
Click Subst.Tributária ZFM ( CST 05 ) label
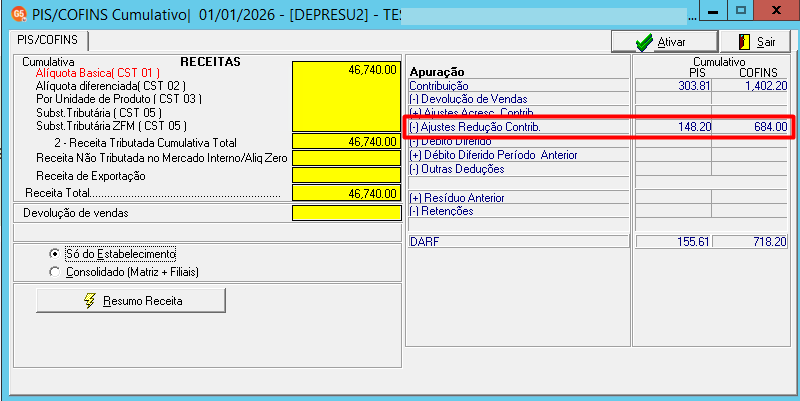point(111,125)
